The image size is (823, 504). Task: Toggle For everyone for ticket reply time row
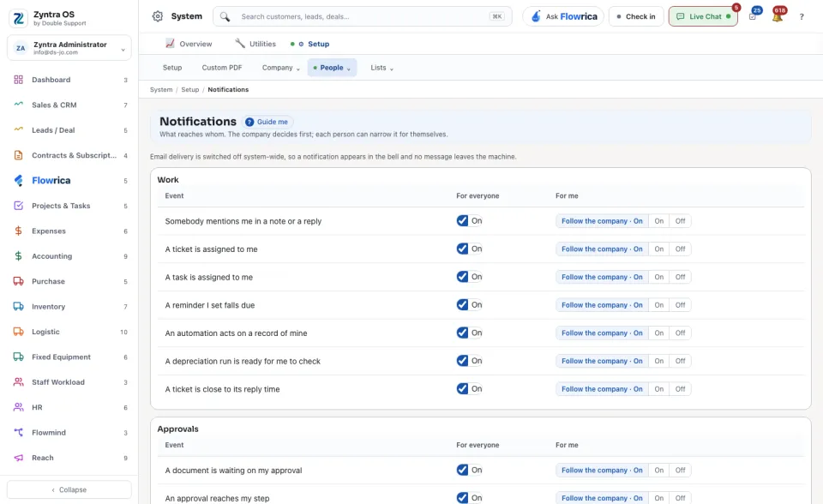tap(462, 389)
